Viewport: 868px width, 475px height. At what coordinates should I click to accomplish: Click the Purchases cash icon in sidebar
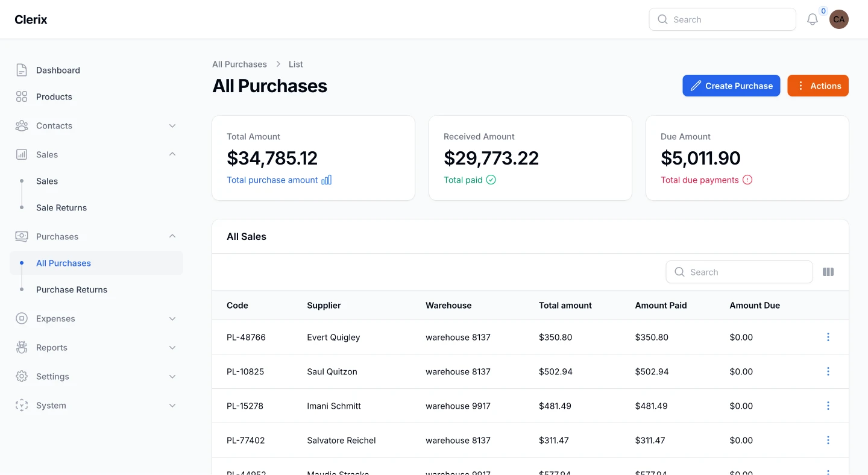point(22,236)
